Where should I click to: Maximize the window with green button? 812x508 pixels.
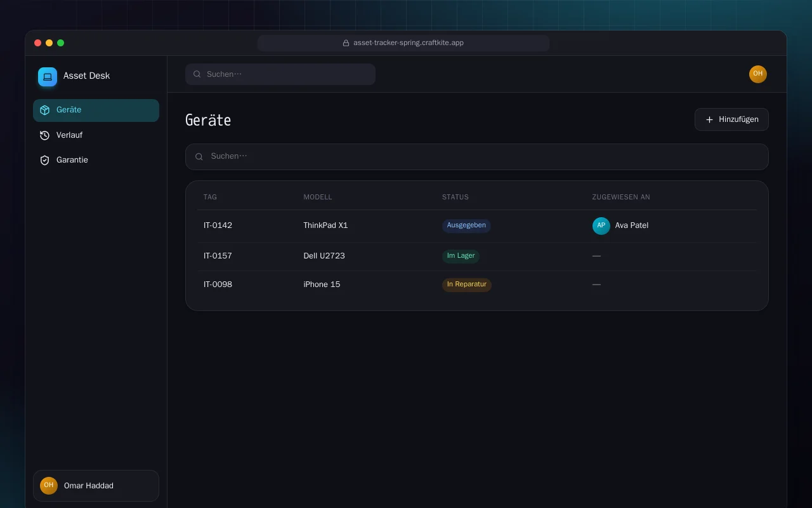coord(61,43)
